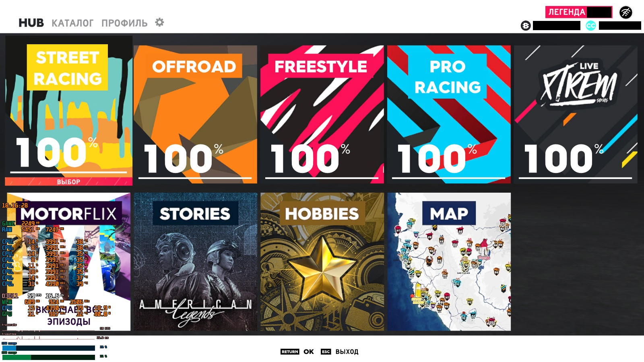Click the Bucks currency icon

(526, 26)
